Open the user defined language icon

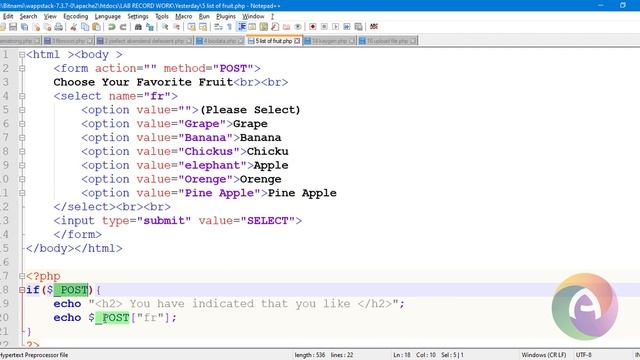tap(252, 27)
